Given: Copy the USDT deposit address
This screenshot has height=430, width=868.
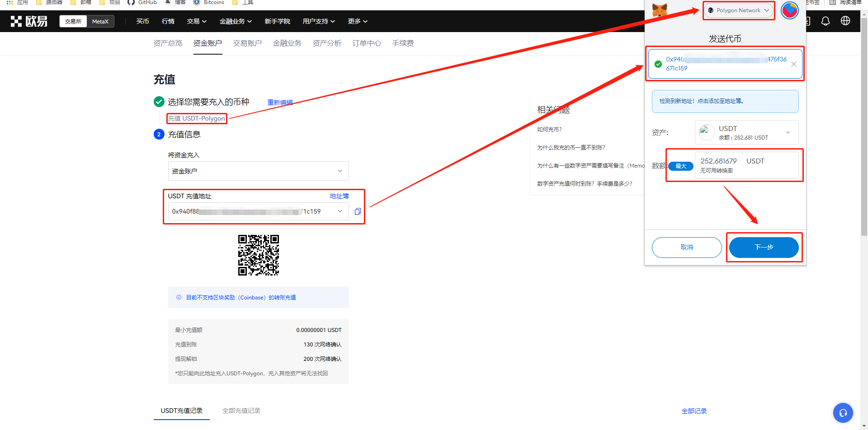Looking at the screenshot, I should (x=358, y=211).
